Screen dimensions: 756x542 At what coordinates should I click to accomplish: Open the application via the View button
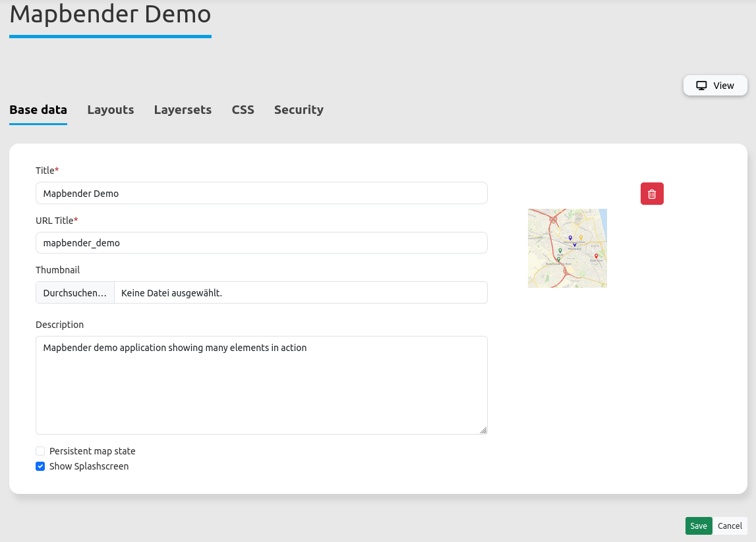pos(715,86)
